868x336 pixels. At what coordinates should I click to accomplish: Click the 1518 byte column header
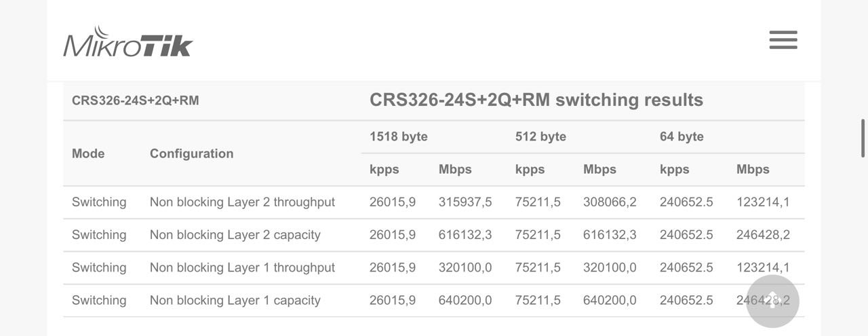click(x=399, y=136)
